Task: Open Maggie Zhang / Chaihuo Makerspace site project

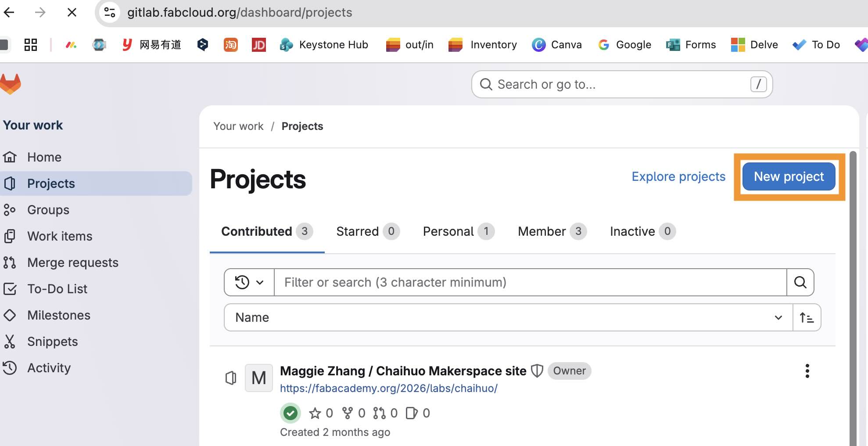Action: (x=403, y=371)
